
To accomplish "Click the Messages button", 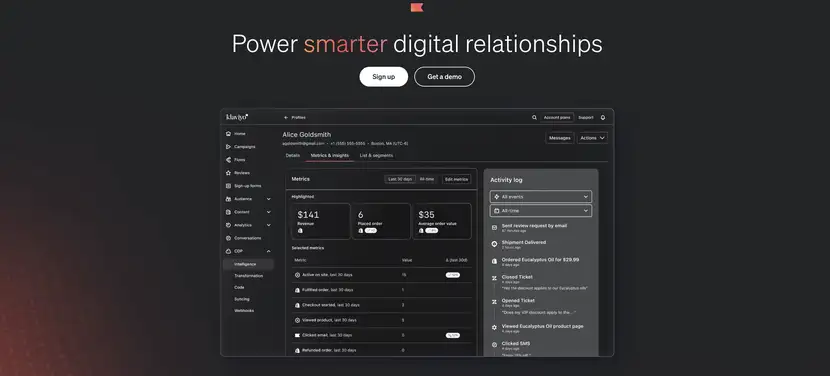I will pyautogui.click(x=560, y=138).
